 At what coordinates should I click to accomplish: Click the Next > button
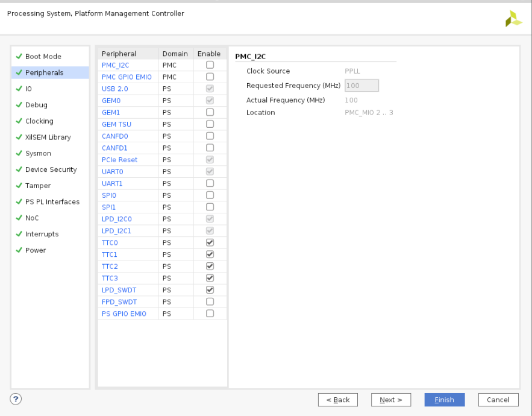coord(391,400)
